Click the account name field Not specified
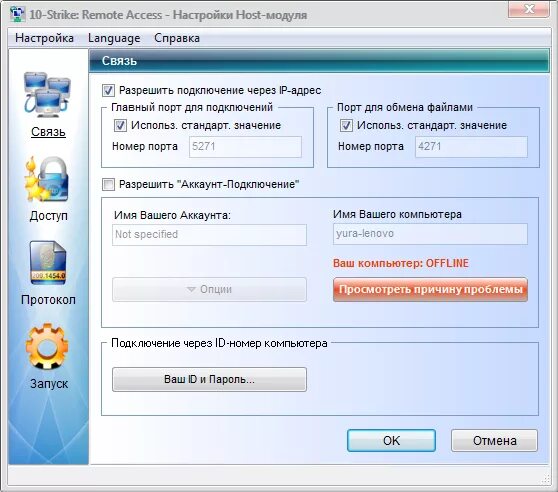 pyautogui.click(x=209, y=234)
